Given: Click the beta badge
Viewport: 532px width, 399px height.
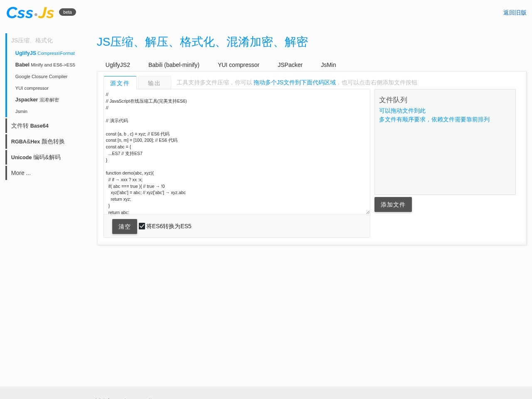Looking at the screenshot, I should click(67, 12).
